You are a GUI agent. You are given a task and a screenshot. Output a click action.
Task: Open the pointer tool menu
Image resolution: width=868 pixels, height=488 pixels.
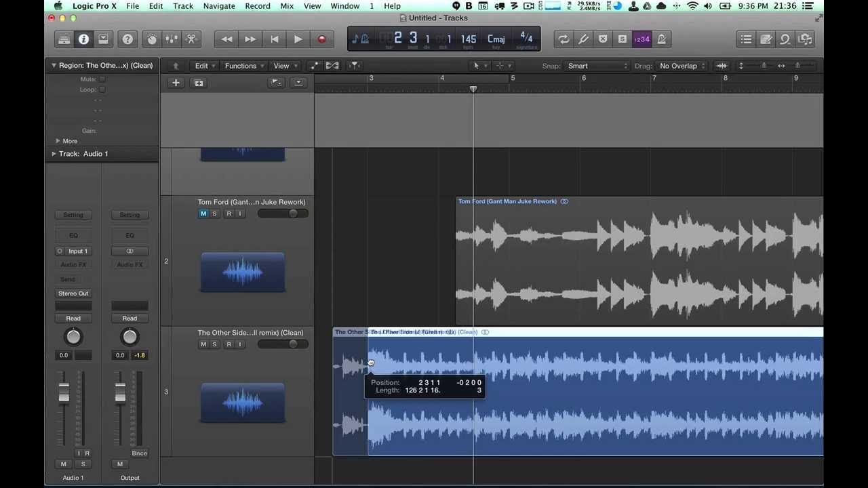[x=479, y=66]
